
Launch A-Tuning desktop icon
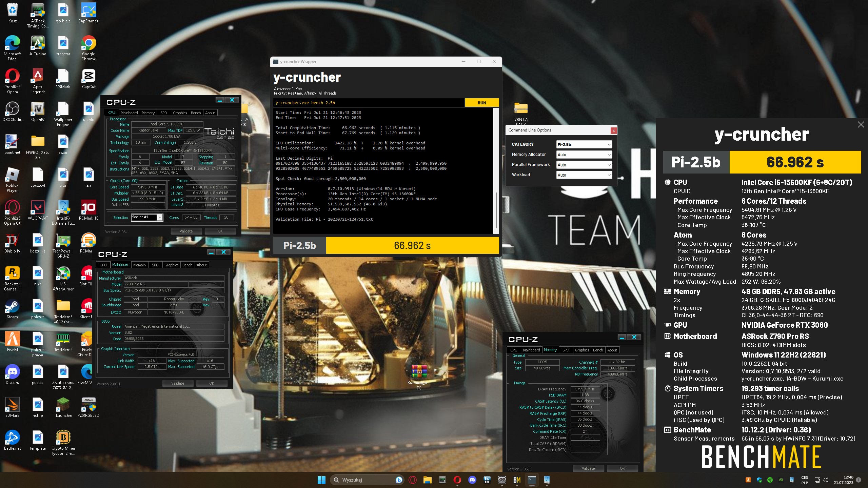coord(38,46)
